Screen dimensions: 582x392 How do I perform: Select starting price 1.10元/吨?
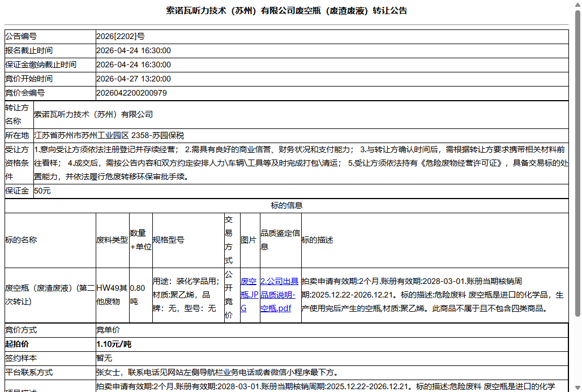114,344
